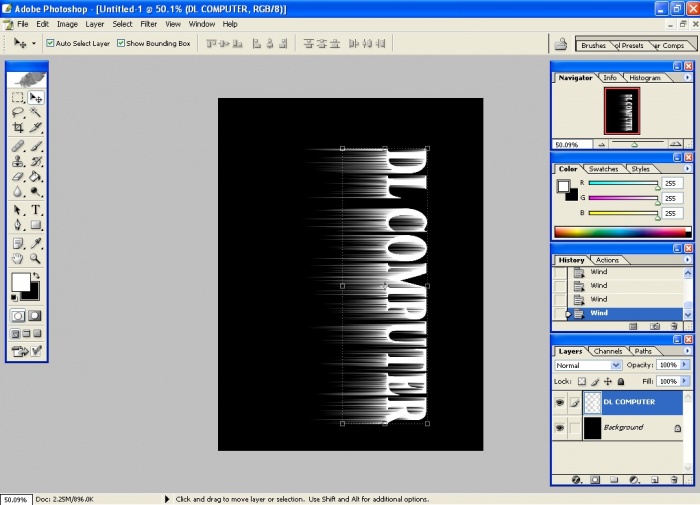Pick the Crop tool
This screenshot has height=505, width=700.
tap(18, 128)
